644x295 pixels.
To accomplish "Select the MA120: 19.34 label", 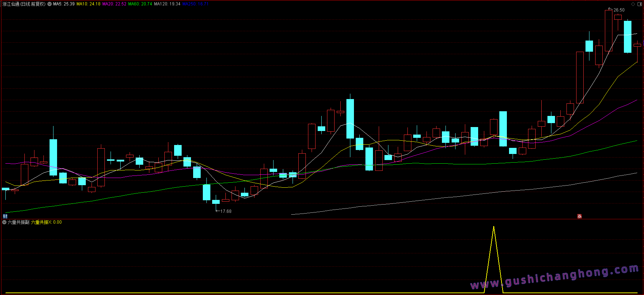I will pyautogui.click(x=167, y=4).
